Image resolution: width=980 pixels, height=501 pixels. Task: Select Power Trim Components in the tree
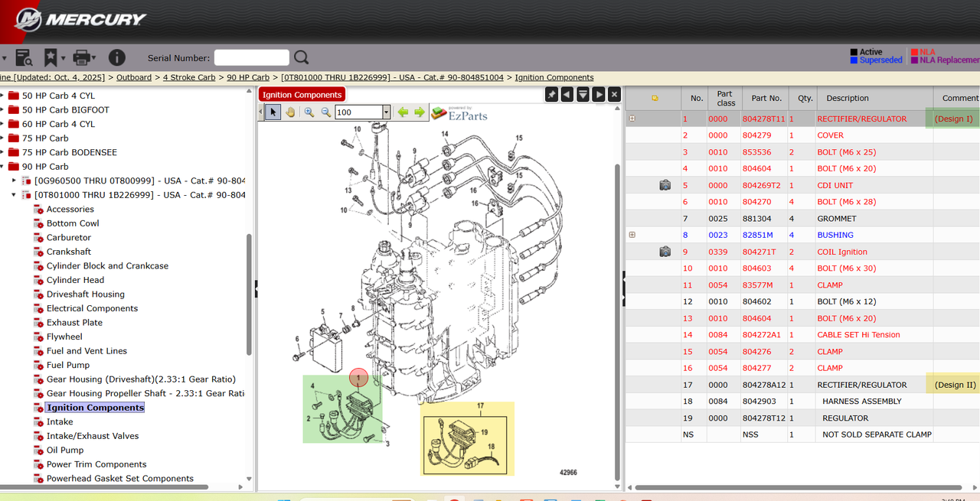[96, 464]
